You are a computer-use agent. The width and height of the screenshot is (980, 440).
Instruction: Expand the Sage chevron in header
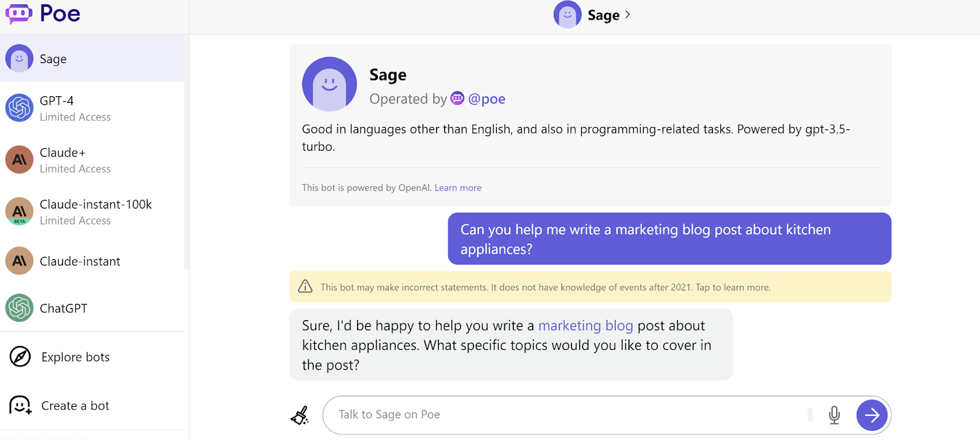627,15
